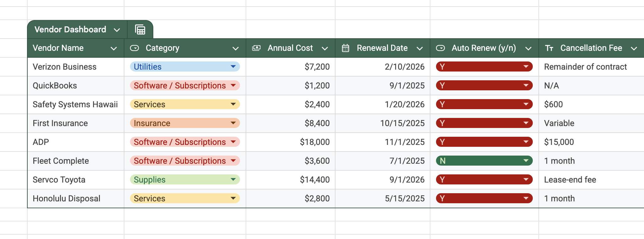
Task: Click the Cancellation Fee column header
Action: point(591,48)
